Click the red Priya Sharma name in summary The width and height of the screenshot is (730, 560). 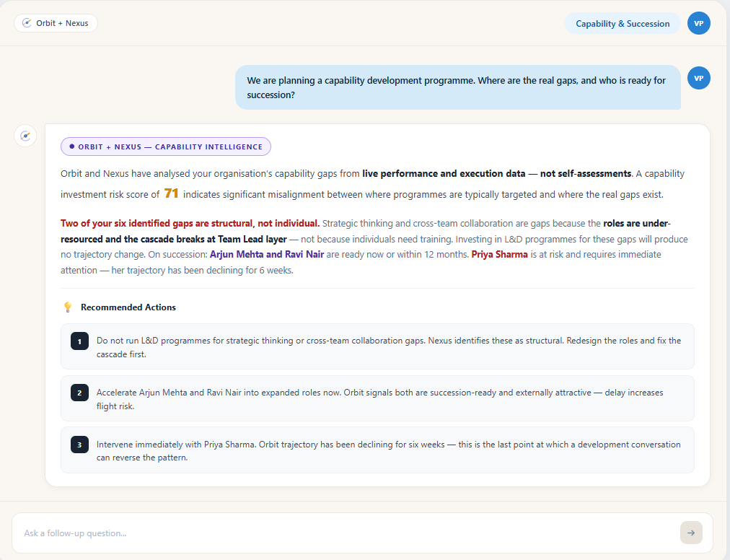500,254
